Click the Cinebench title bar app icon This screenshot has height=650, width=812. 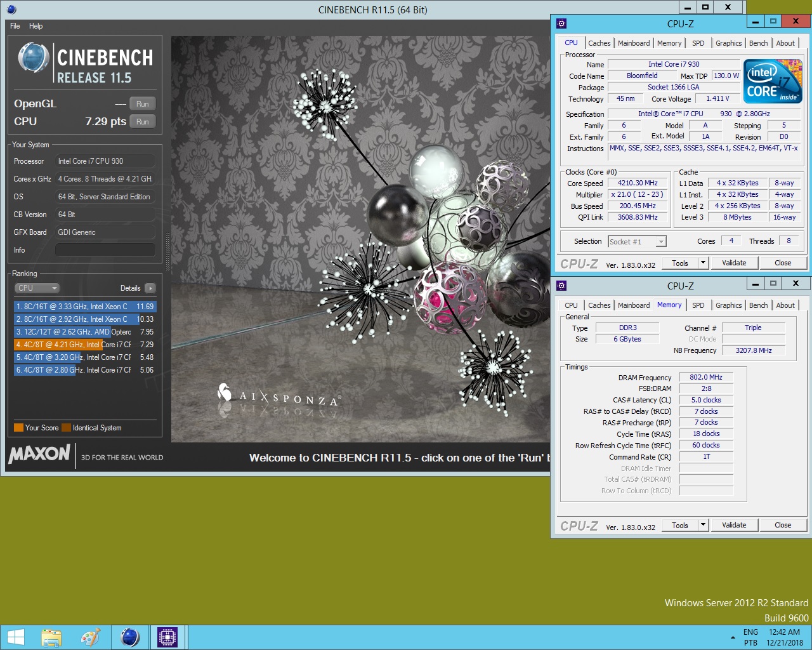pos(11,10)
